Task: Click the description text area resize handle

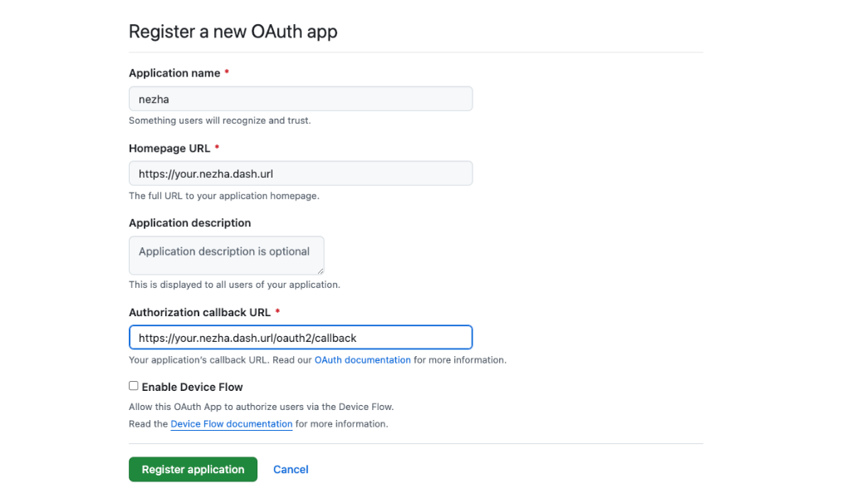Action: click(320, 271)
